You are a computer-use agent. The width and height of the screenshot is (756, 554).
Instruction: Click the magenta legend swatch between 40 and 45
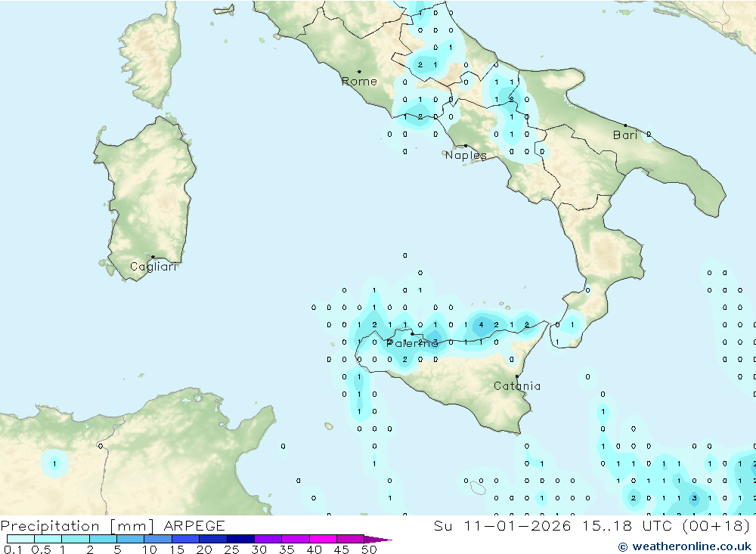coord(323,539)
